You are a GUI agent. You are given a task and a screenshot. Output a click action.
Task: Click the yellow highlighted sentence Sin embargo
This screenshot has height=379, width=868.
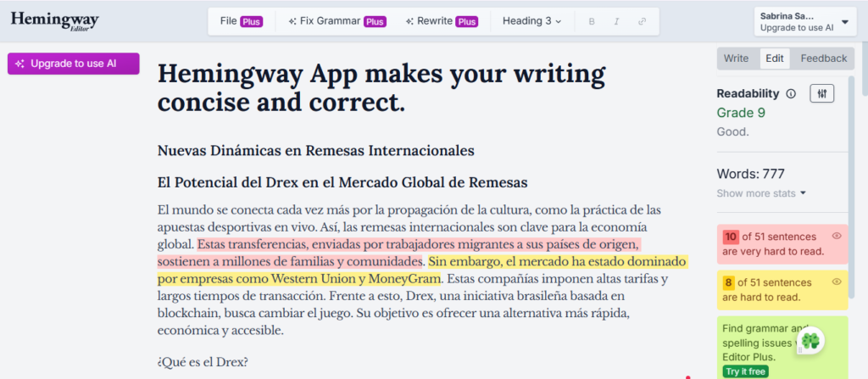click(423, 268)
